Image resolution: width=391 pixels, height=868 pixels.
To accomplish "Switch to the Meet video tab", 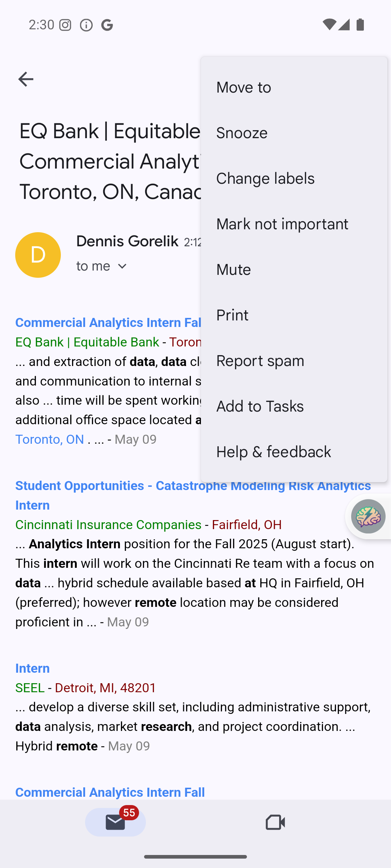I will pyautogui.click(x=275, y=822).
